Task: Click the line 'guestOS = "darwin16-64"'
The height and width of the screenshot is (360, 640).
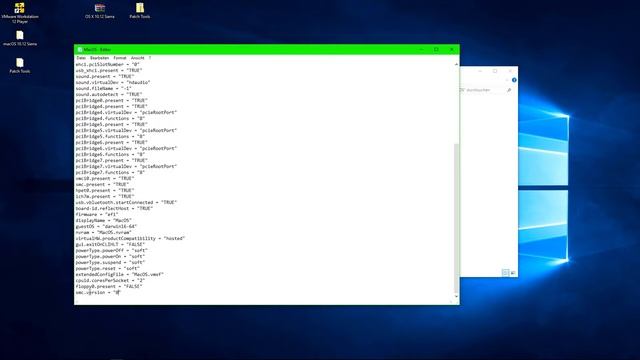Action: pos(106,227)
